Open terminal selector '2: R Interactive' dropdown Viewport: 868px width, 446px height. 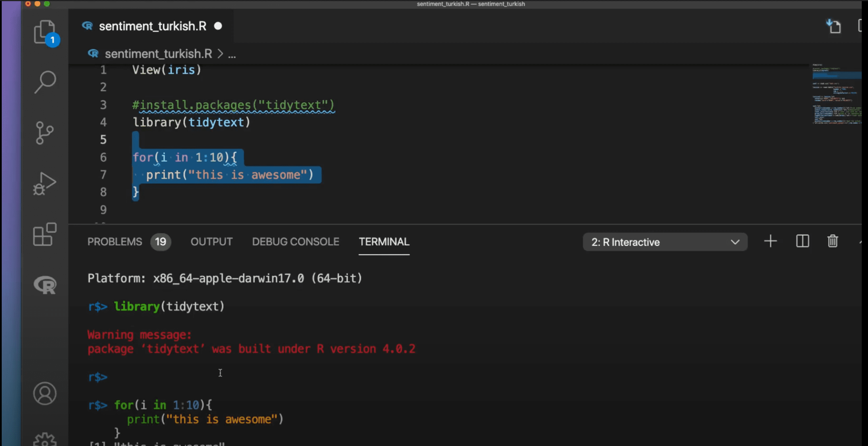click(x=665, y=242)
